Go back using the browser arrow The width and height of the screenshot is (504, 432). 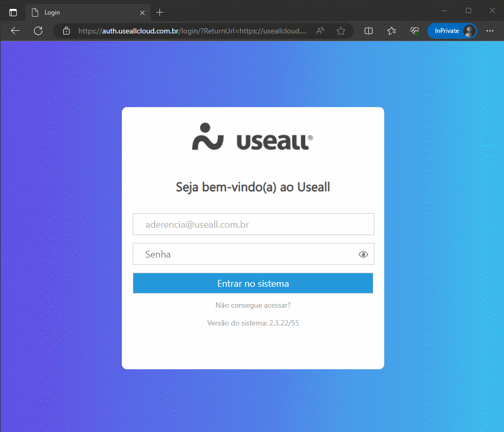click(15, 31)
